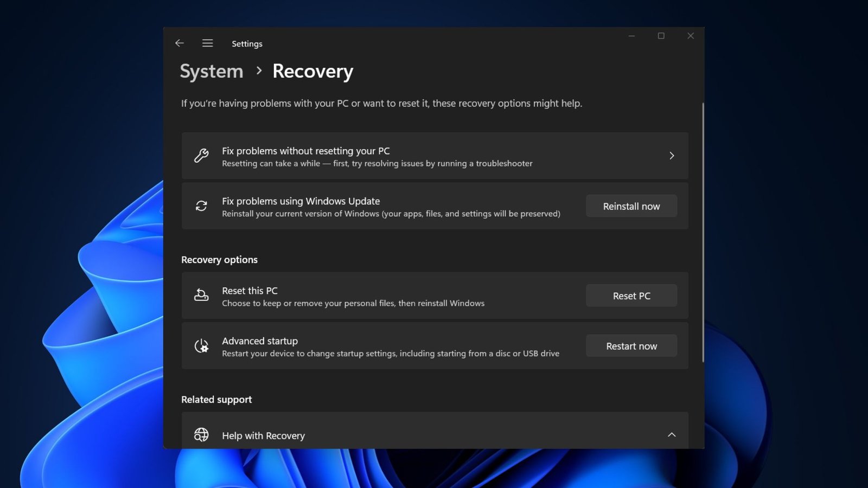Click the Advanced startup gear icon
Screen dimensions: 868x488
tap(201, 346)
